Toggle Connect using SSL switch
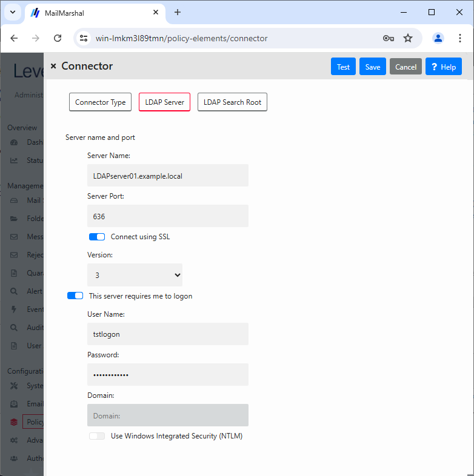 coord(97,237)
